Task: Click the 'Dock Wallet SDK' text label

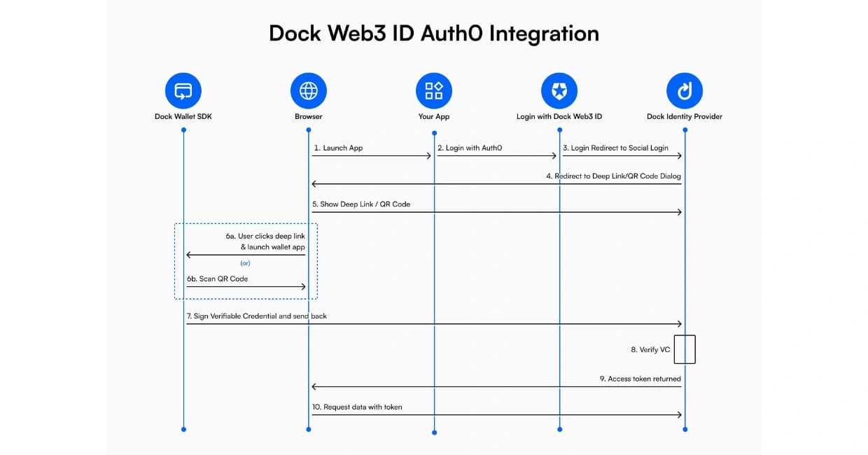Action: pos(183,116)
